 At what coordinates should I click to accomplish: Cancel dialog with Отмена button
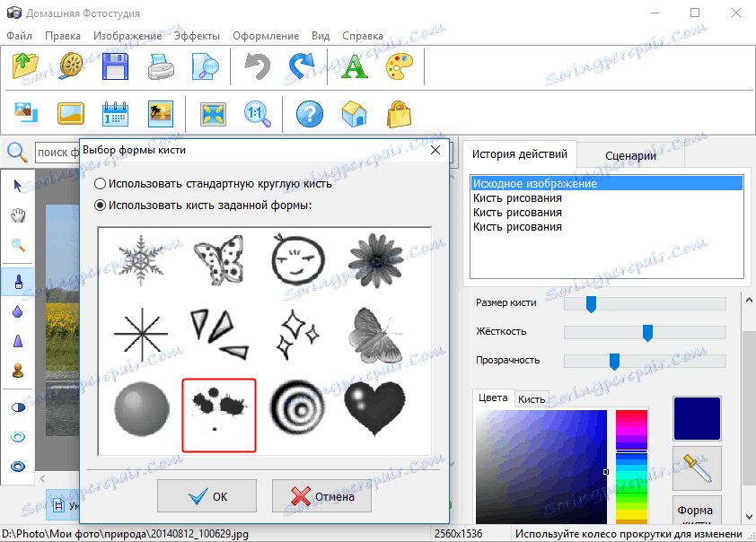321,495
